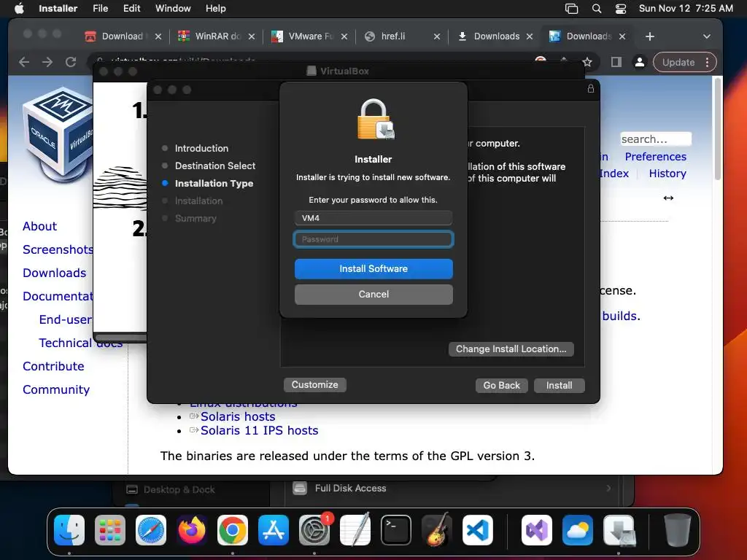Screen dimensions: 747x560
Task: Toggle Chrome side panel icon
Action: [x=616, y=62]
